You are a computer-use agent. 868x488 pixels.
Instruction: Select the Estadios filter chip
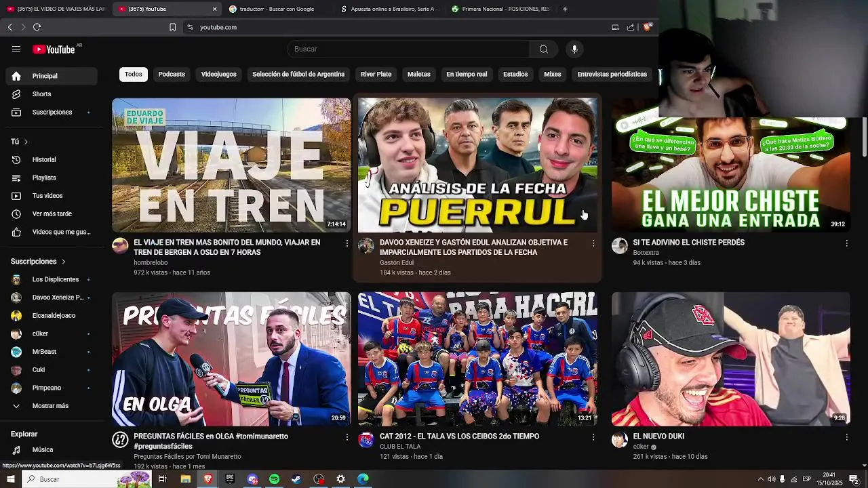pyautogui.click(x=515, y=75)
